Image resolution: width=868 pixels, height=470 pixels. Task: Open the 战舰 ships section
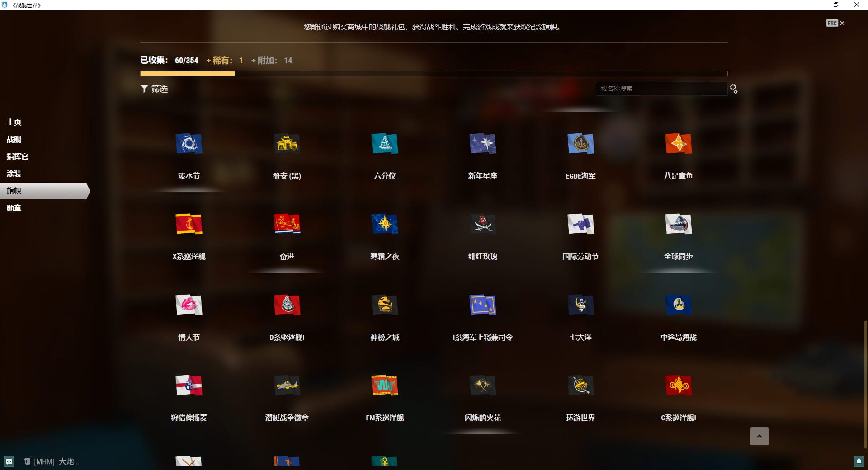coord(14,139)
